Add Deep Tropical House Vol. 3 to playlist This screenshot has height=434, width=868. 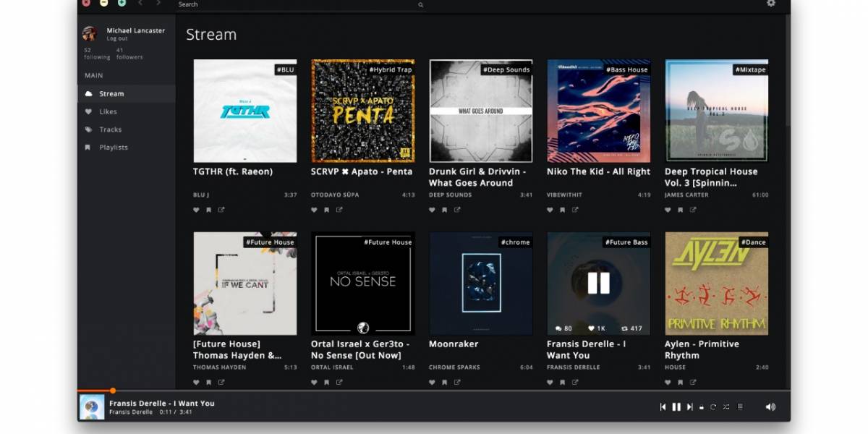680,210
